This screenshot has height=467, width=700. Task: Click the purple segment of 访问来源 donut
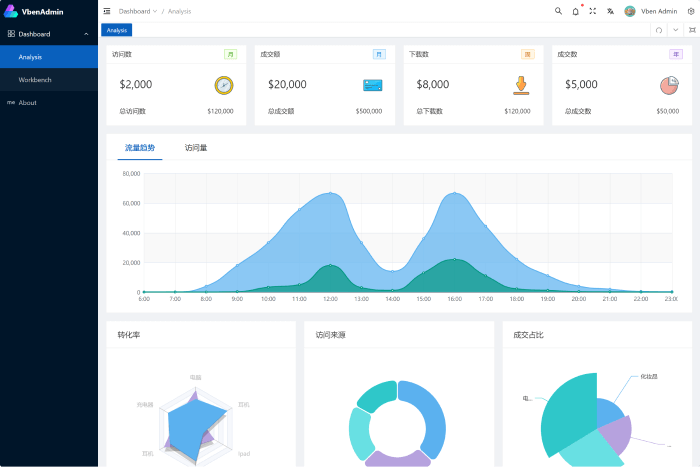[x=397, y=460]
